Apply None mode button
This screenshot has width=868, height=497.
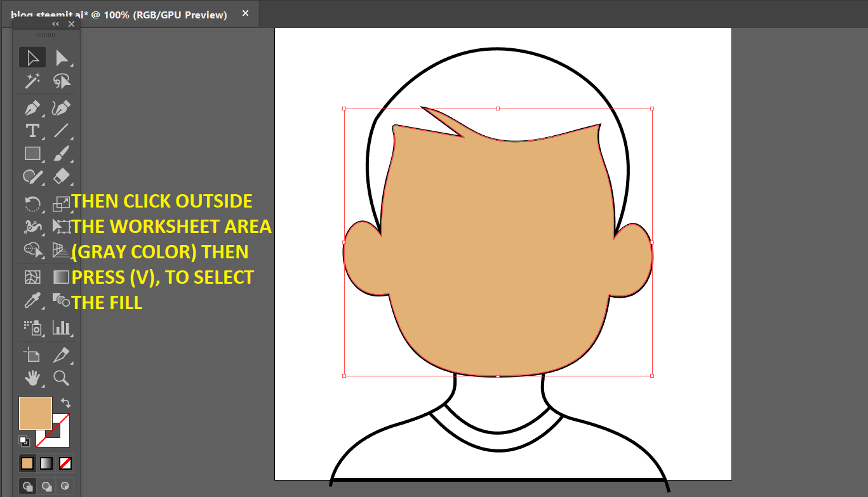[x=65, y=463]
